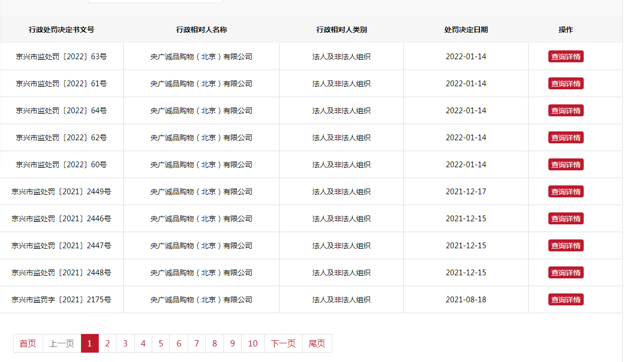Click company name in 〔2021〕2175号 row

click(201, 300)
